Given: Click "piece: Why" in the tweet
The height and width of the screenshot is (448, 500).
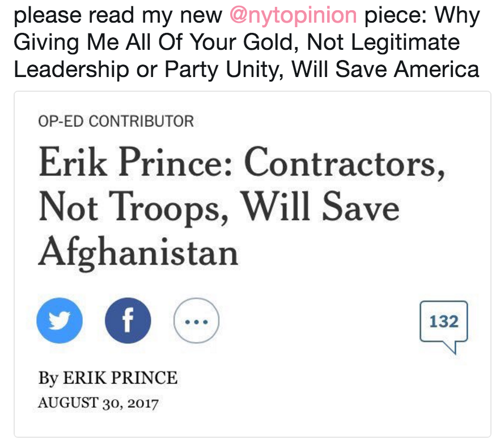Looking at the screenshot, I should [x=422, y=15].
